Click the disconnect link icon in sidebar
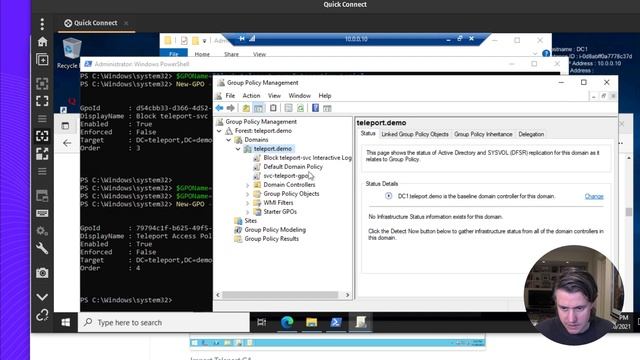The image size is (640, 360). pyautogui.click(x=42, y=315)
